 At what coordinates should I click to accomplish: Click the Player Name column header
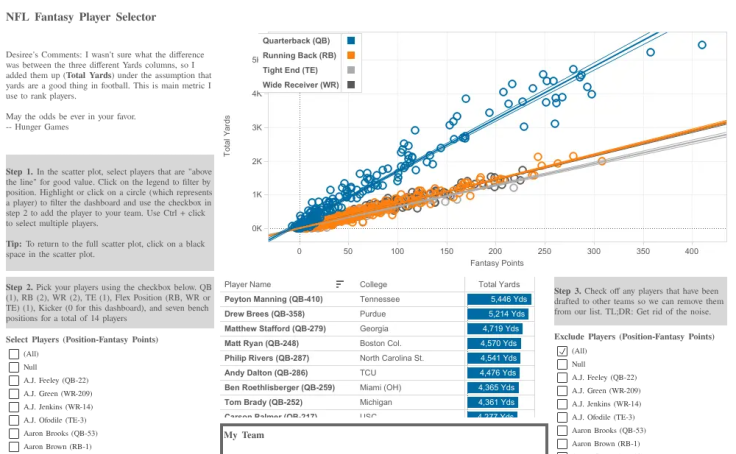(247, 285)
